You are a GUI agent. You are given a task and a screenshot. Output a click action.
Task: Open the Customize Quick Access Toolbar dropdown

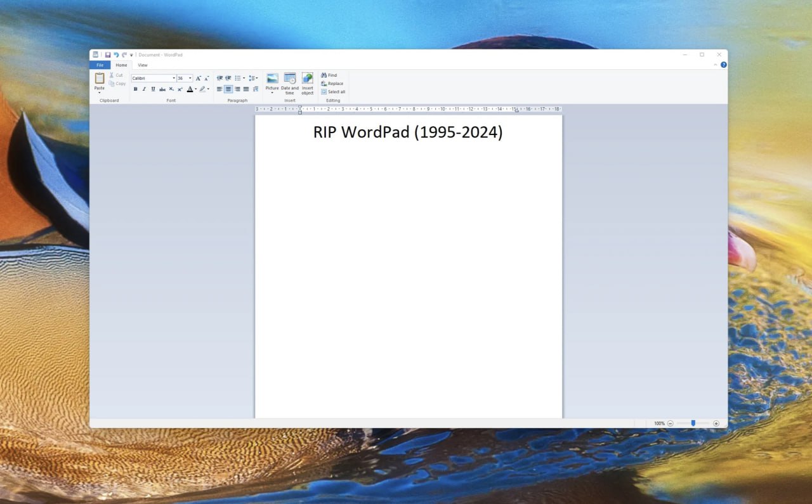coord(131,55)
